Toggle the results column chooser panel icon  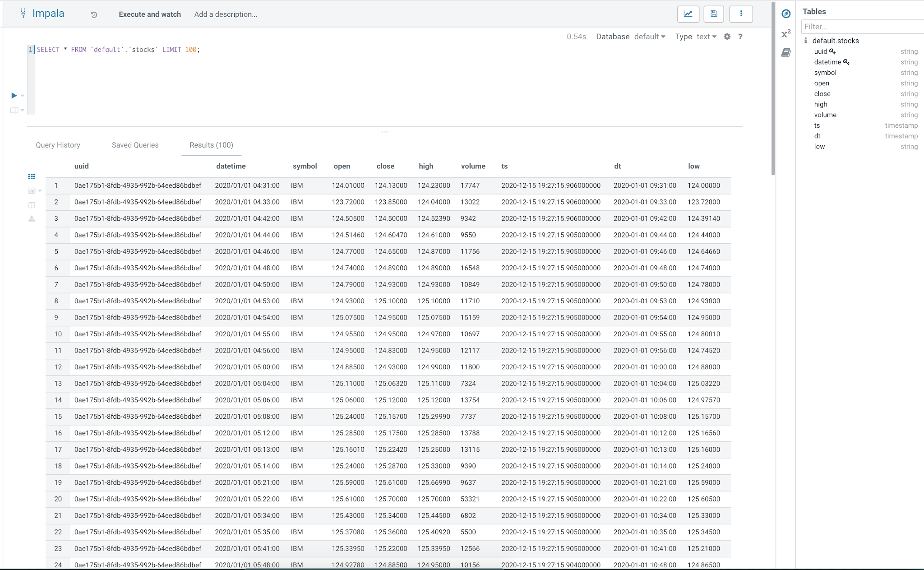click(32, 205)
